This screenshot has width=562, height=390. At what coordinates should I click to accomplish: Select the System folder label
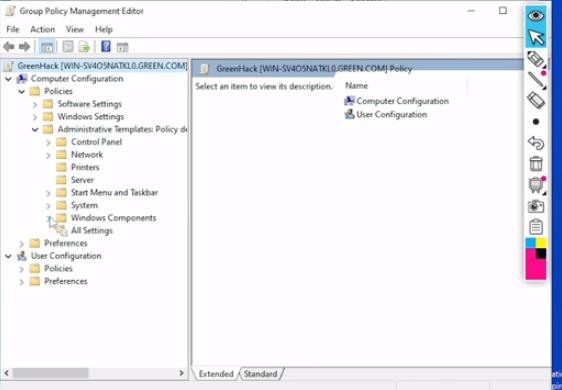pos(84,205)
